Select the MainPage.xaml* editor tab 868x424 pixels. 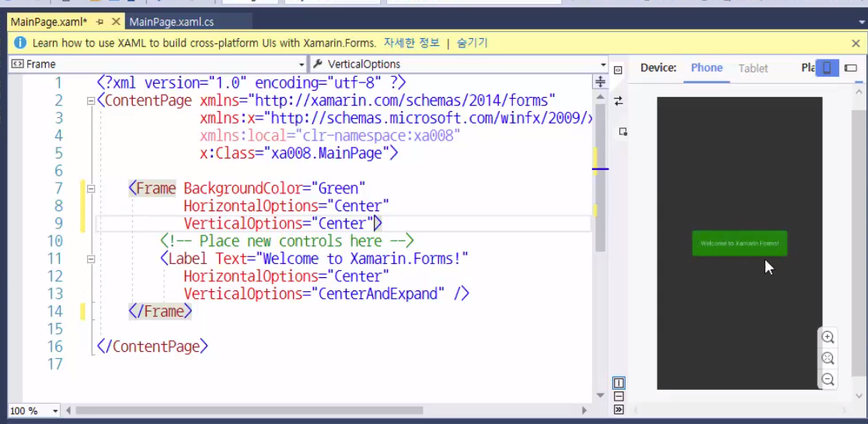pyautogui.click(x=49, y=23)
